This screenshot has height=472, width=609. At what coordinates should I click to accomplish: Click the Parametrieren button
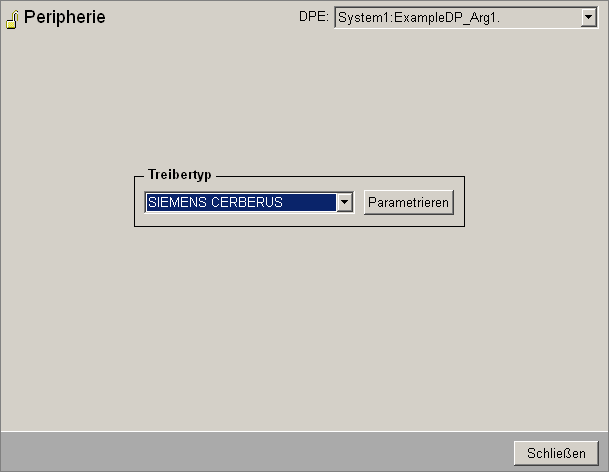409,202
